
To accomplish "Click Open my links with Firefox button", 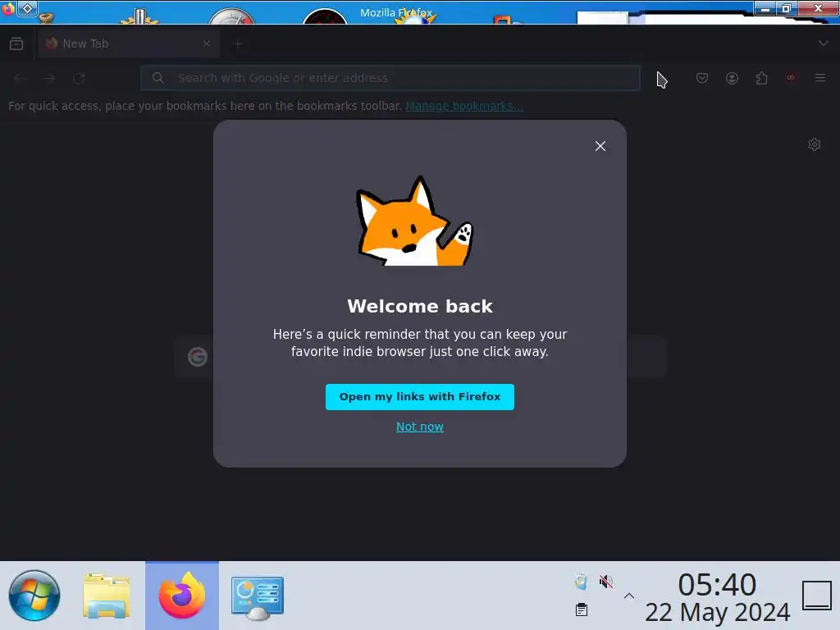I will (419, 397).
